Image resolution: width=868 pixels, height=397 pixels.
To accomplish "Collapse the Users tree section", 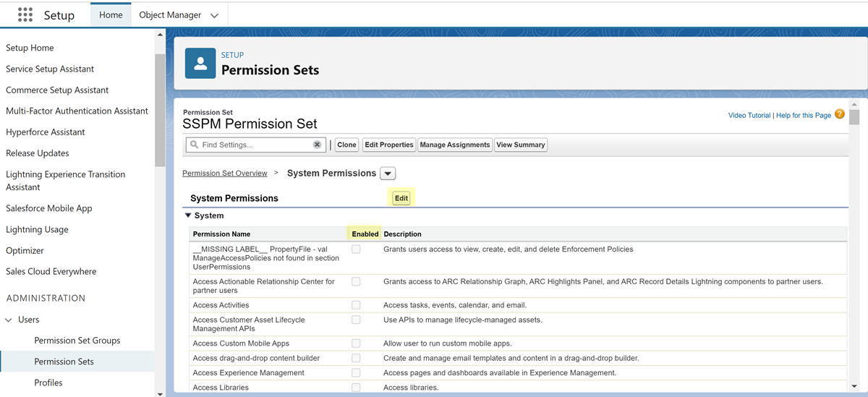I will 9,320.
